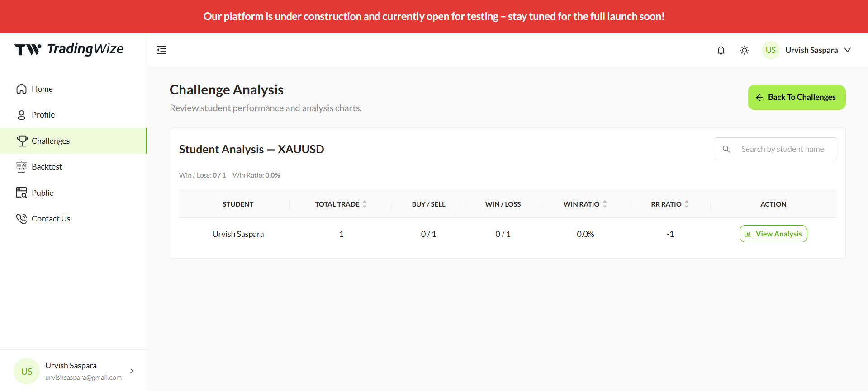Click View Analysis for Urvish Saspara

coord(773,234)
